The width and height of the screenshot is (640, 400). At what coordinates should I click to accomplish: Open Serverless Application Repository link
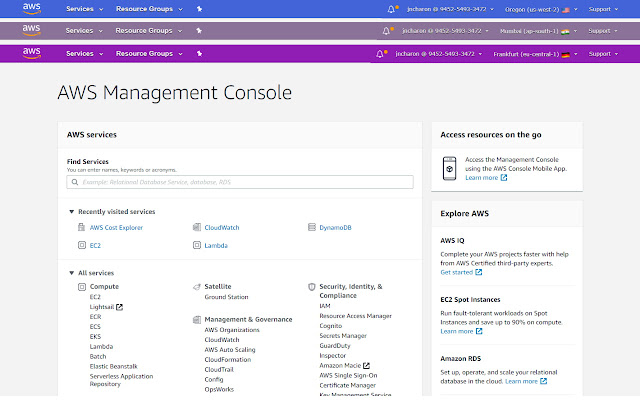pyautogui.click(x=121, y=380)
